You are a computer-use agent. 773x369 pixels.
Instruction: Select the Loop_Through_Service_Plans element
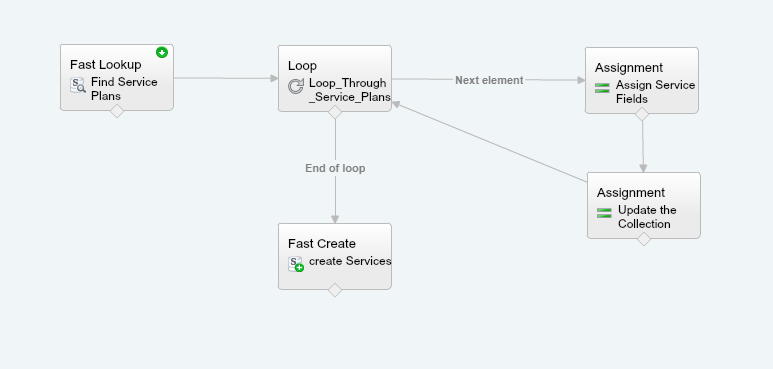(335, 78)
